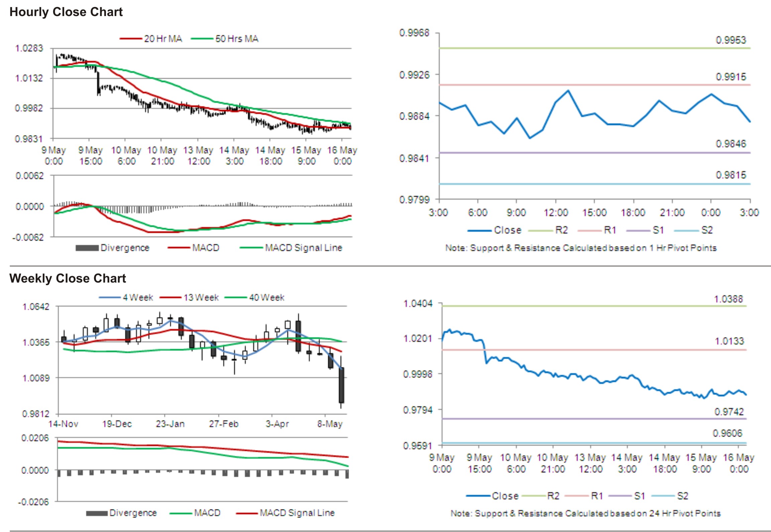Viewport: 771px width, 532px height.
Task: Click the 1.0642 axis value
Action: (35, 307)
